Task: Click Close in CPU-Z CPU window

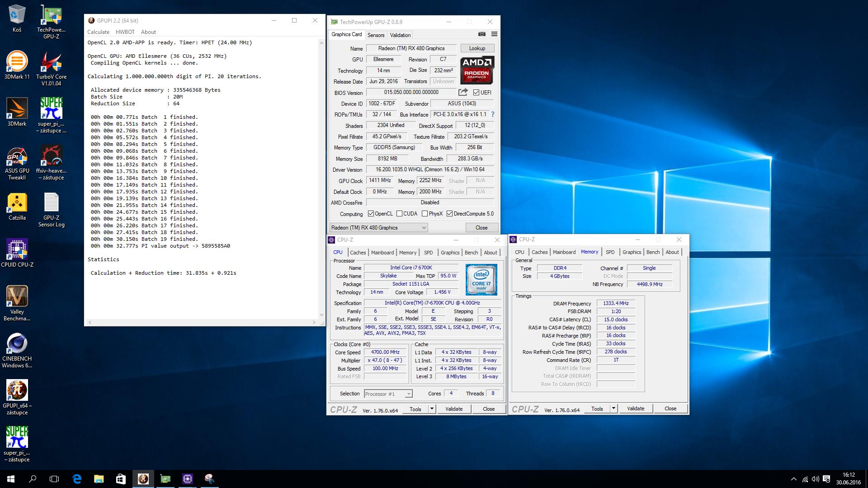Action: click(489, 409)
